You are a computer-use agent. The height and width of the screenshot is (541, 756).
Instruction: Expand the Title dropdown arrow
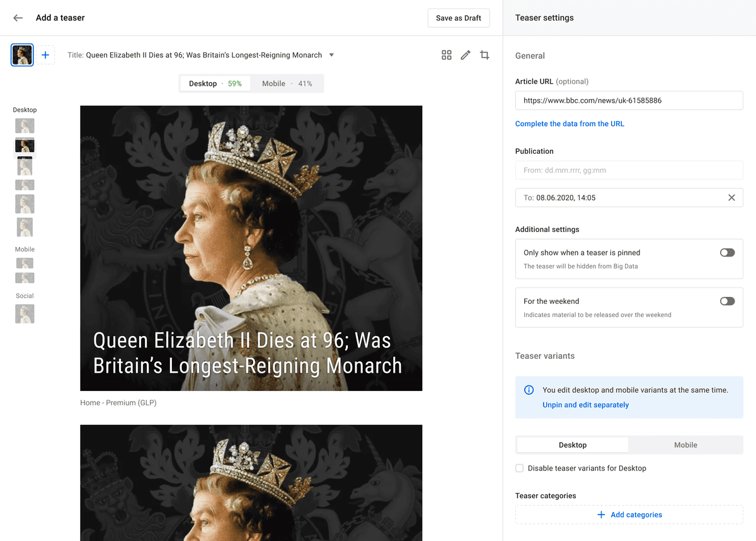(x=331, y=55)
